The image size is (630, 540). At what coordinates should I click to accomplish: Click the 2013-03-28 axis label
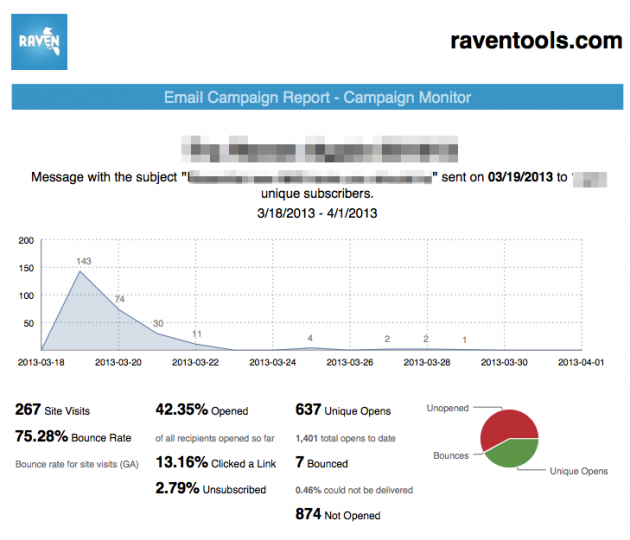point(427,362)
